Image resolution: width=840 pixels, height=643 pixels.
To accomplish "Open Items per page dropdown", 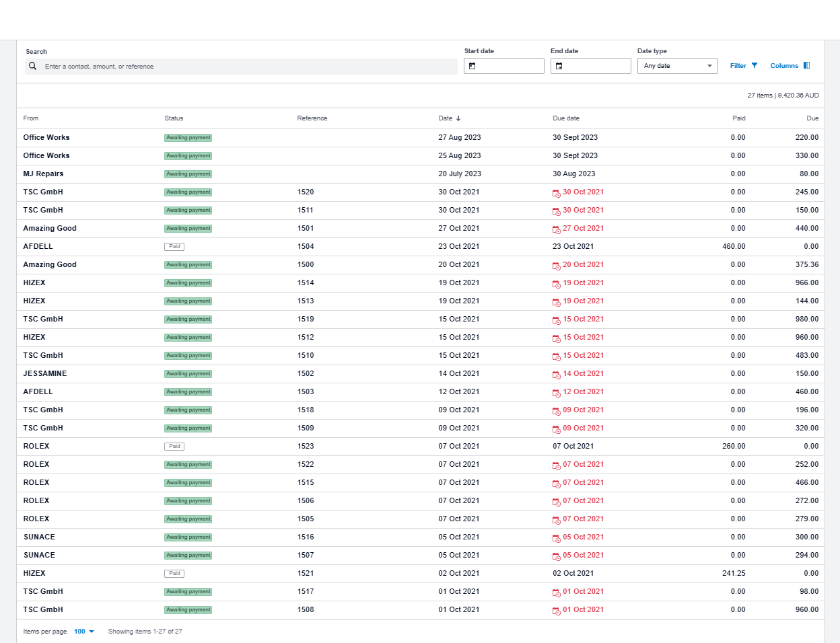I will click(x=84, y=632).
